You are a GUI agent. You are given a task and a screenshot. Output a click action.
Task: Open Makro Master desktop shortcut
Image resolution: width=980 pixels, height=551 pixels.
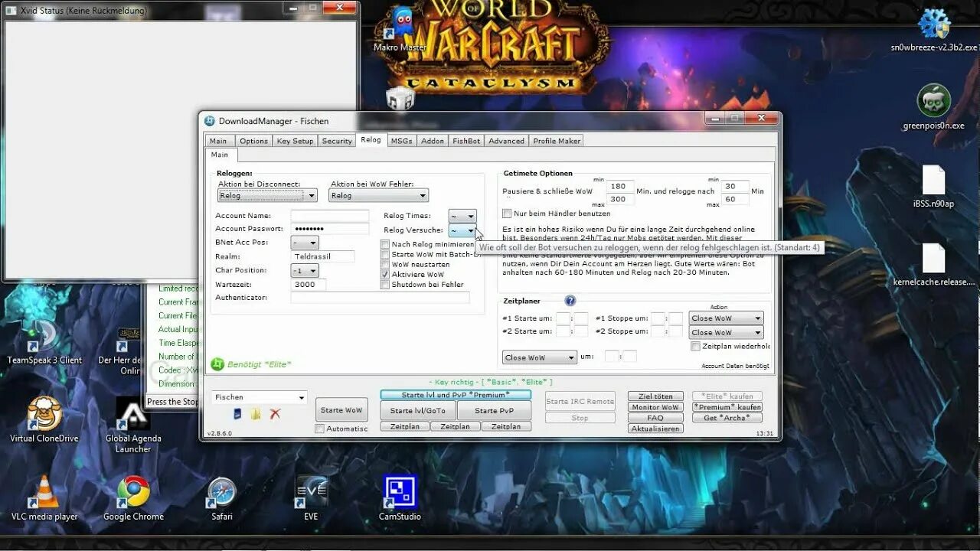(x=400, y=29)
